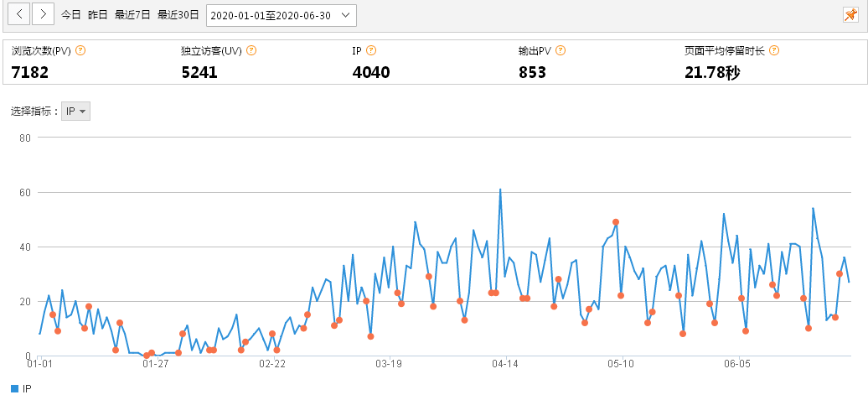Screen dimensions: 868x400
Task: Click the x-axis label 01-27
Action: (x=156, y=364)
